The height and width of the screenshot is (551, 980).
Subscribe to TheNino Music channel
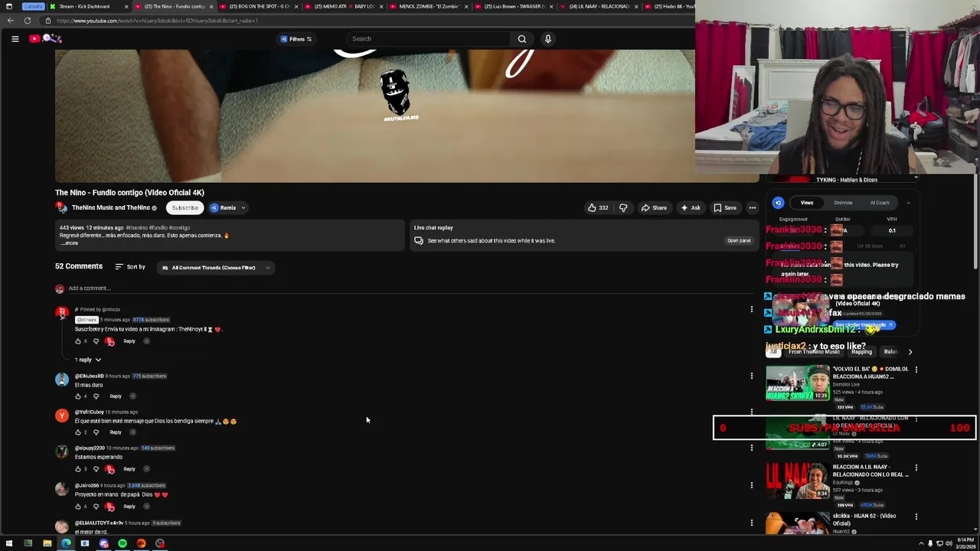tap(185, 207)
